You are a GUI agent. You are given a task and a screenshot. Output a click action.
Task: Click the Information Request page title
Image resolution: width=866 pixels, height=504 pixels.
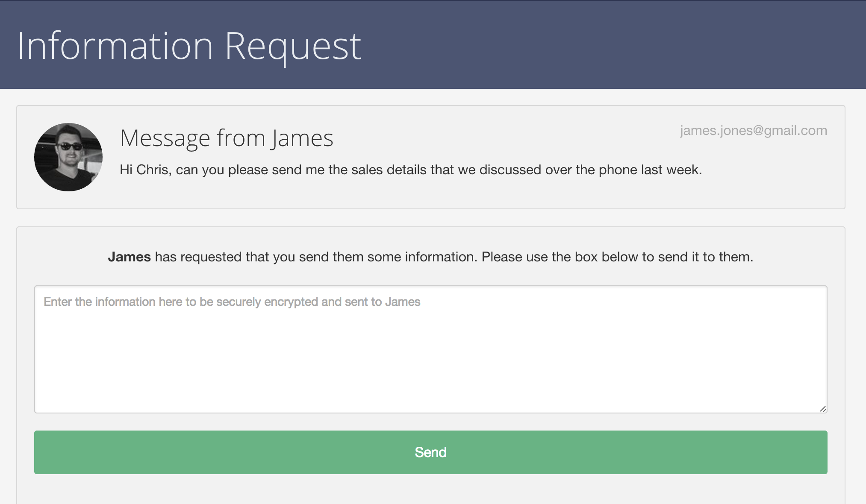189,46
